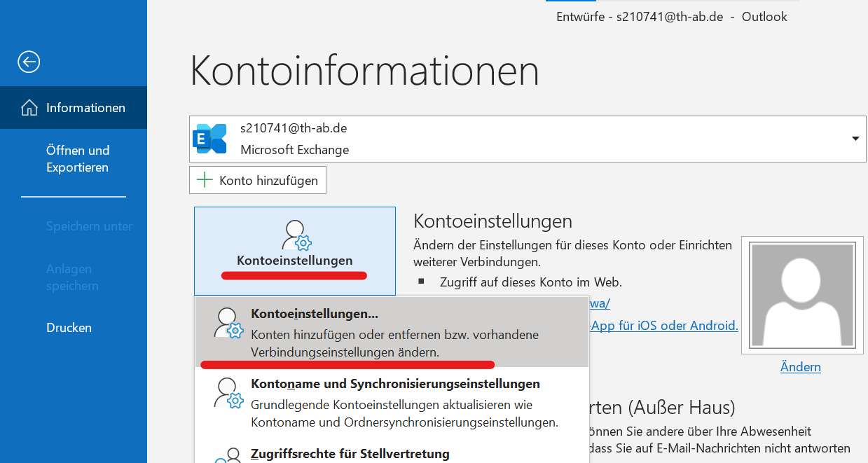Collapse the Kontoeinstellungen dropdown button
Screen dimensions: 868x463
(295, 251)
